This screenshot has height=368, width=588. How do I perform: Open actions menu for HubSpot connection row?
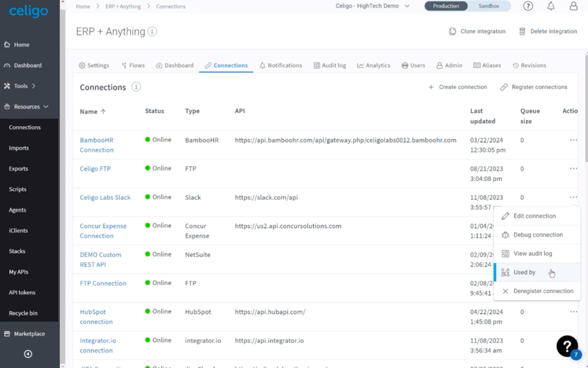(574, 312)
